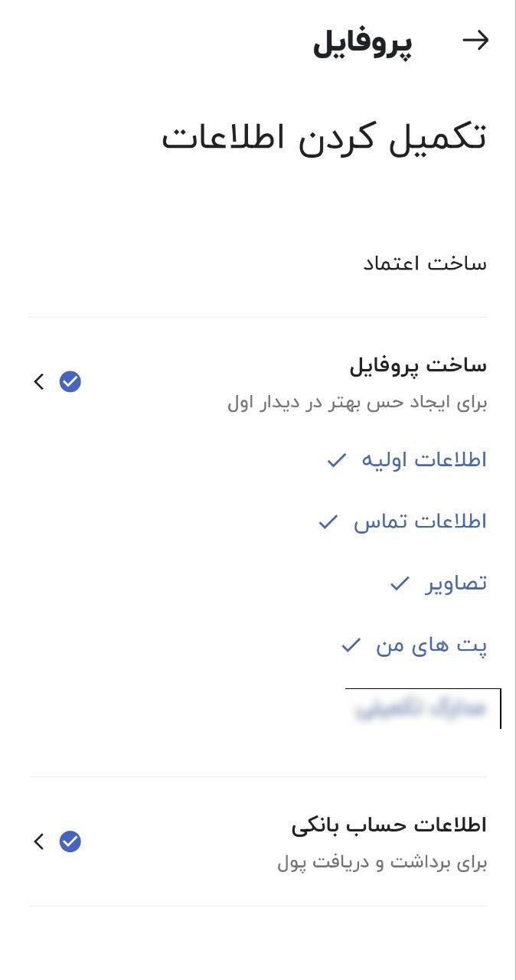The image size is (516, 980).
Task: Click the ساخت پروفایل section title
Action: 418,365
